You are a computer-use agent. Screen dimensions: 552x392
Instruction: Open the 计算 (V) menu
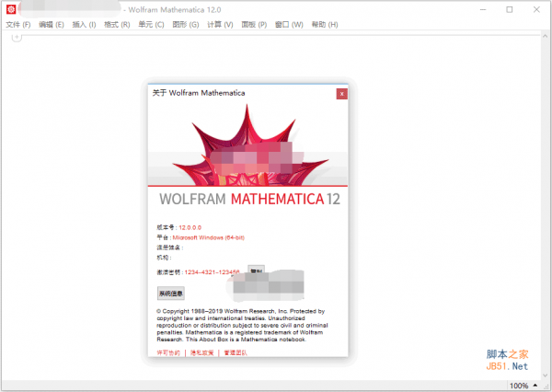click(x=220, y=24)
